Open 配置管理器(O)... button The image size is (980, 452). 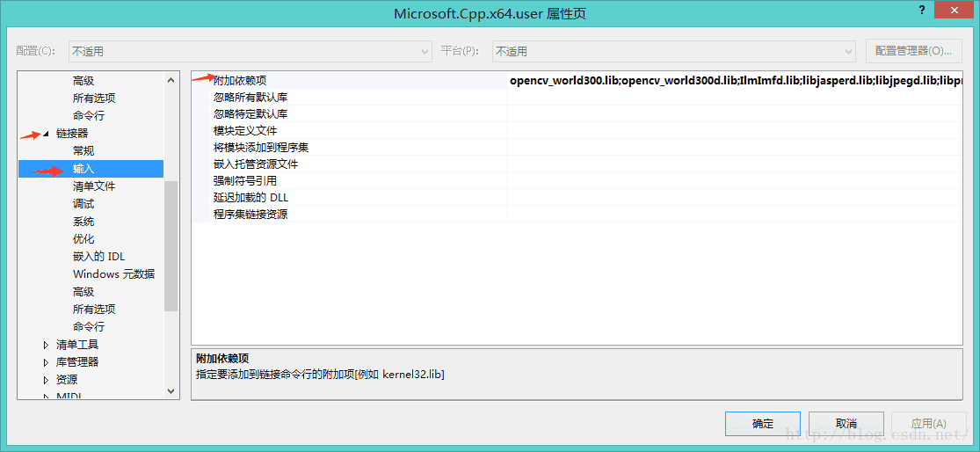coord(914,51)
